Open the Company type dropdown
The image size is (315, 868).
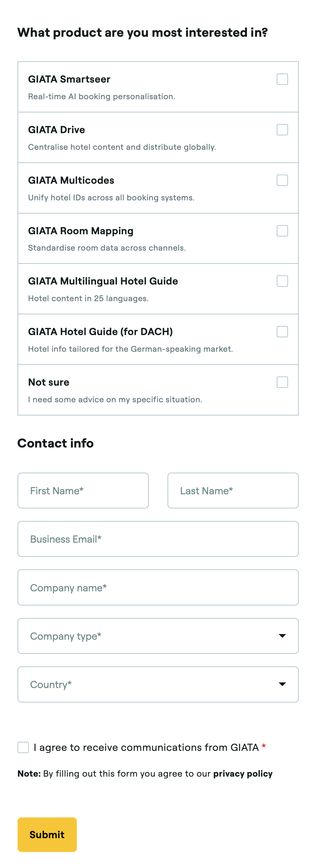coord(157,636)
